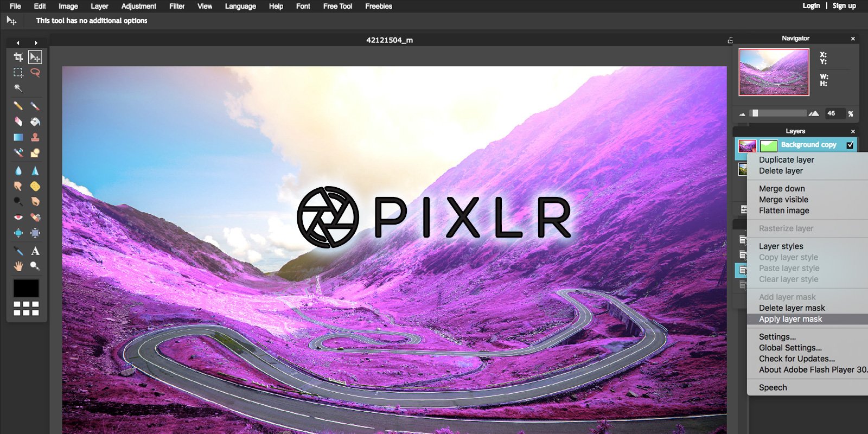Open the Filter menu
868x434 pixels.
(177, 7)
